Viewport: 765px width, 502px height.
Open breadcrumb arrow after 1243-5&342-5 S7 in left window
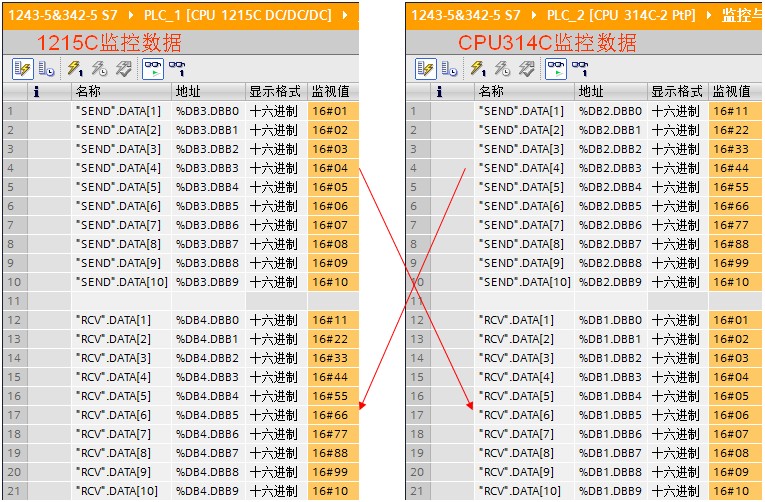131,16
